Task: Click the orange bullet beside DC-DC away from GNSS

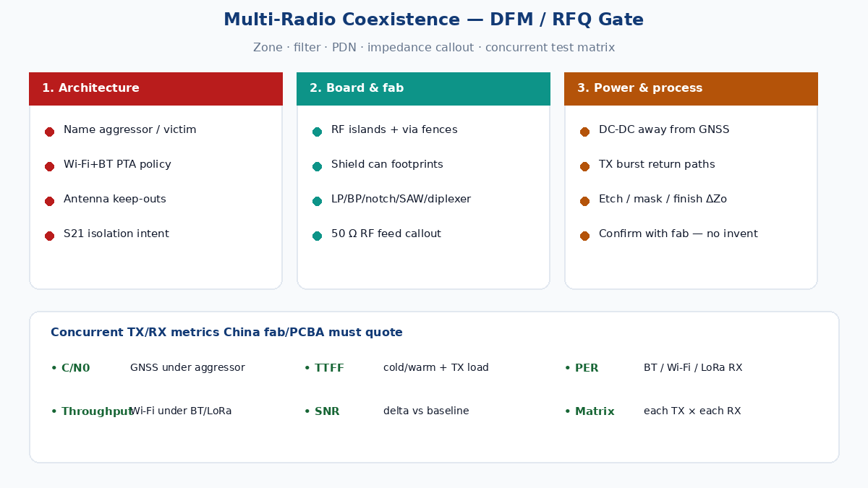Action: click(x=584, y=132)
